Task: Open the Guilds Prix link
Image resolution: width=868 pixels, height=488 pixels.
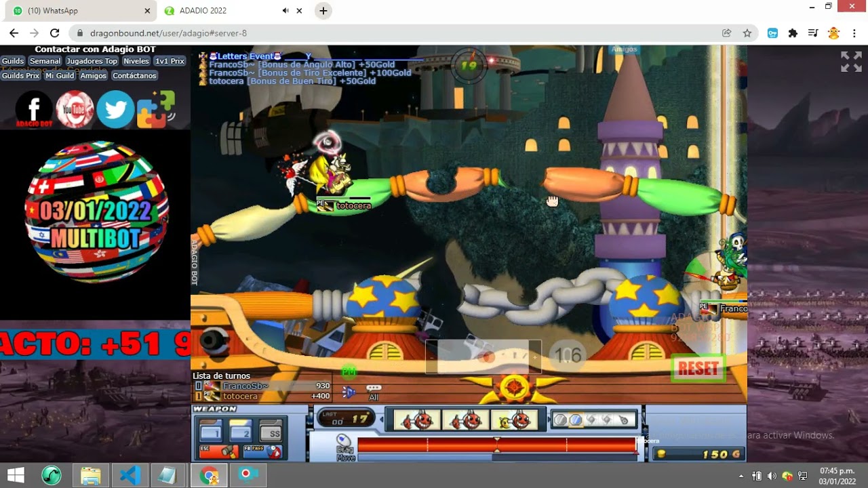Action: pyautogui.click(x=20, y=75)
